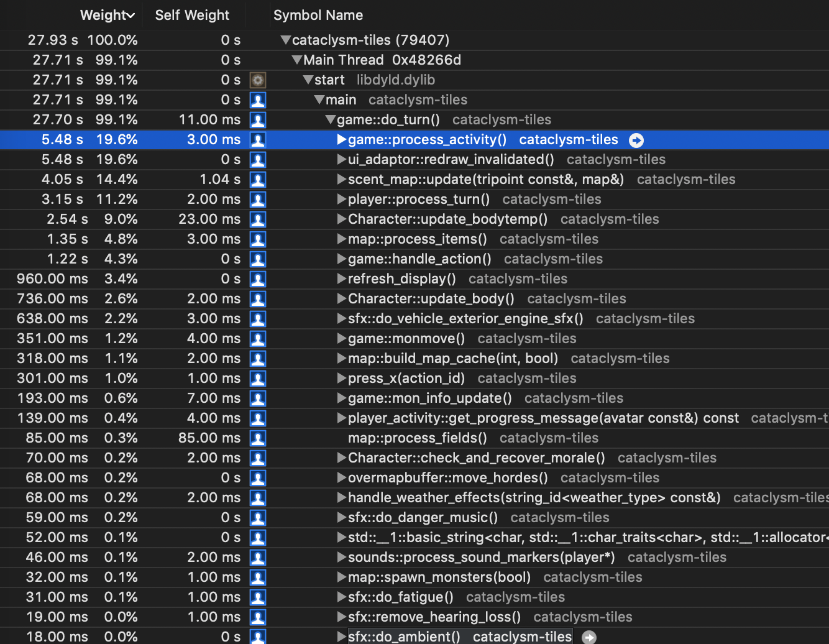Sort by the Self Weight column header
This screenshot has height=644, width=829.
192,15
